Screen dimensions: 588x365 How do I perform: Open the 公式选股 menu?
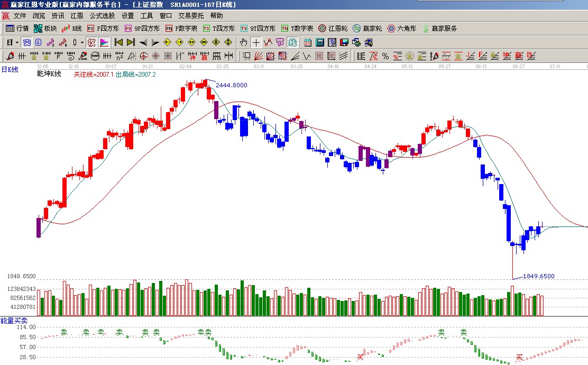pyautogui.click(x=102, y=16)
